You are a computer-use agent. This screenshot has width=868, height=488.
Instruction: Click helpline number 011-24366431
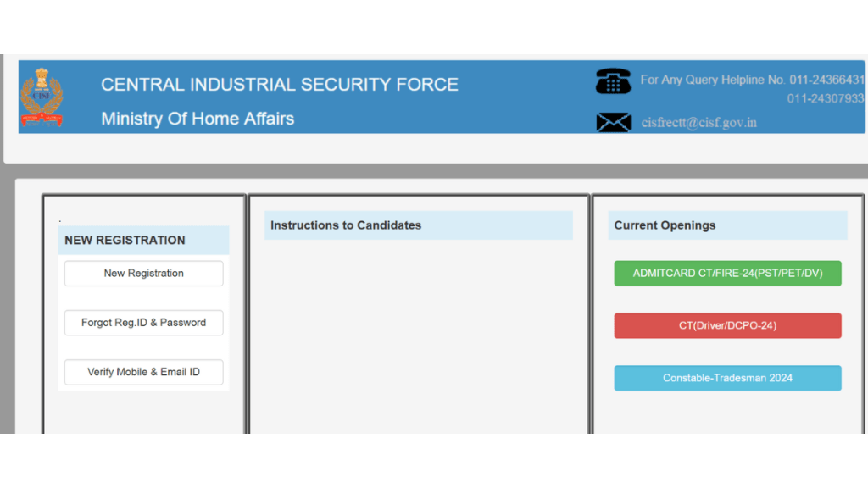[x=826, y=80]
